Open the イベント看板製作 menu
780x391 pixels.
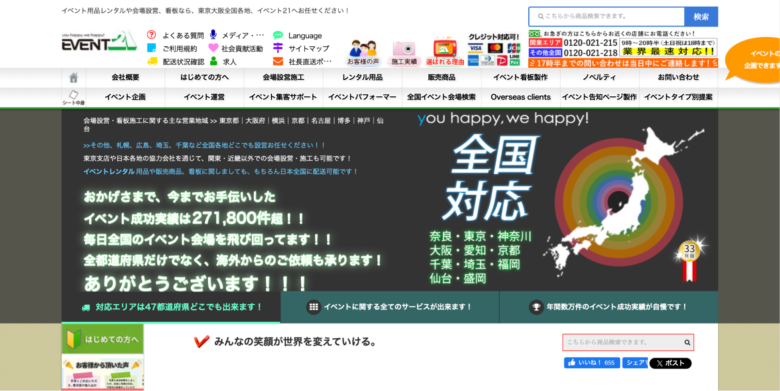tap(520, 78)
